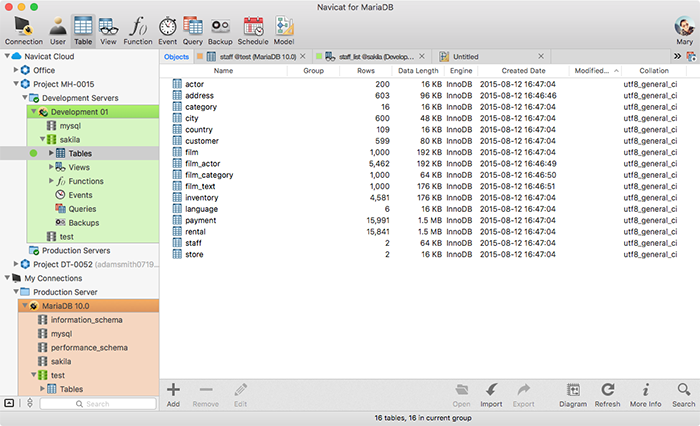The image size is (700, 426).
Task: Close the staff @test tab
Action: pyautogui.click(x=303, y=56)
